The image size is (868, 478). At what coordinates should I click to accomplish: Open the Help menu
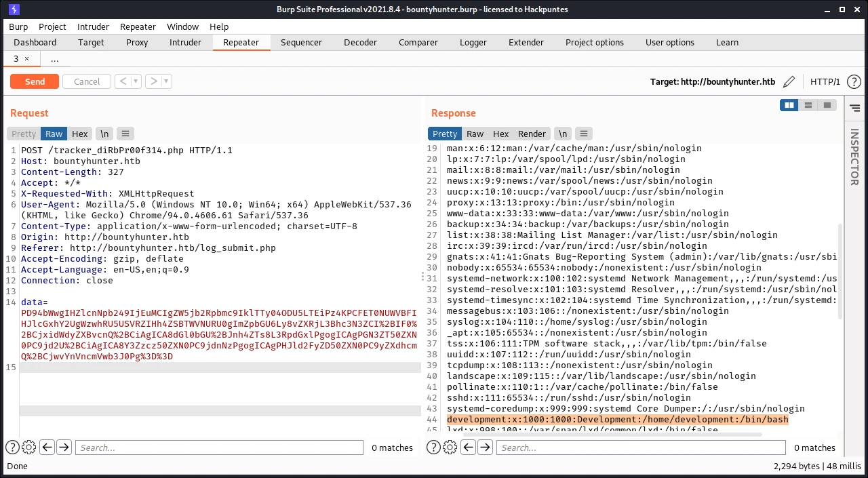(x=219, y=26)
